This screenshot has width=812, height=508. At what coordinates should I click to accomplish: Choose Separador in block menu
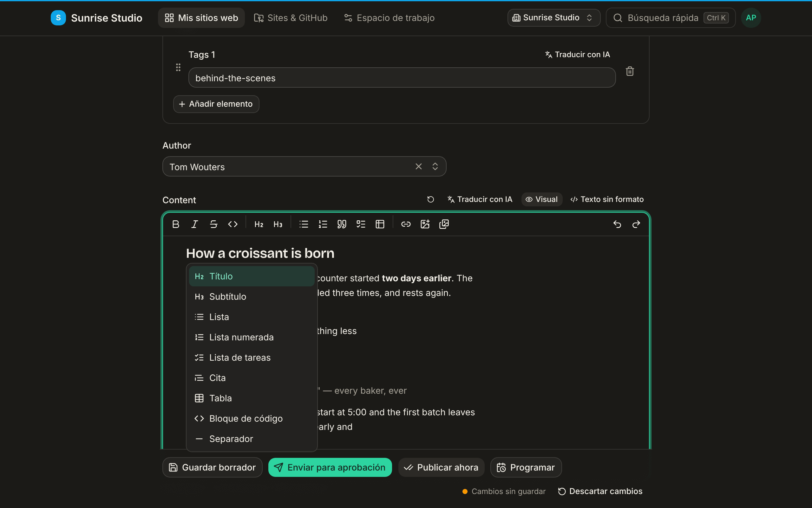point(252,439)
